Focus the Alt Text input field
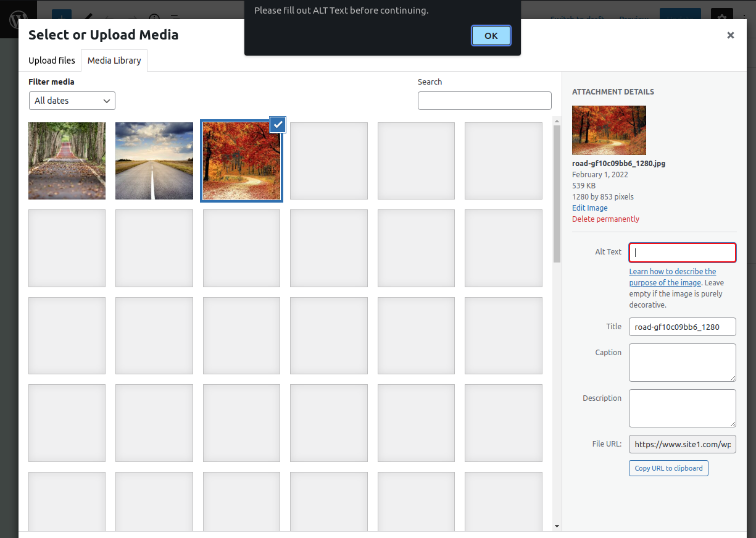The image size is (756, 538). point(683,252)
